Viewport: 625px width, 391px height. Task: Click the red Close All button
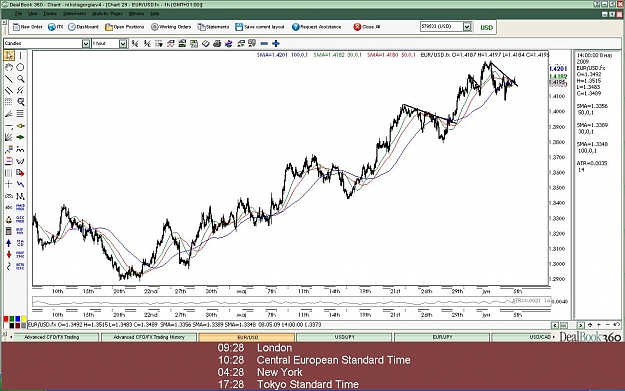click(x=367, y=27)
